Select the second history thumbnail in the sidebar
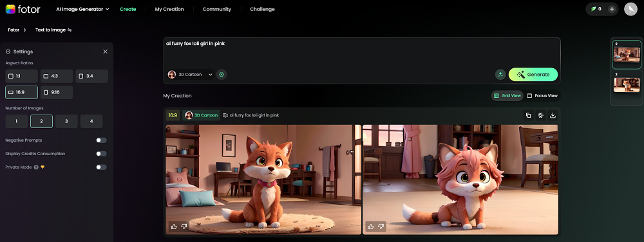Screen dimensions: 644x242 click(627, 85)
